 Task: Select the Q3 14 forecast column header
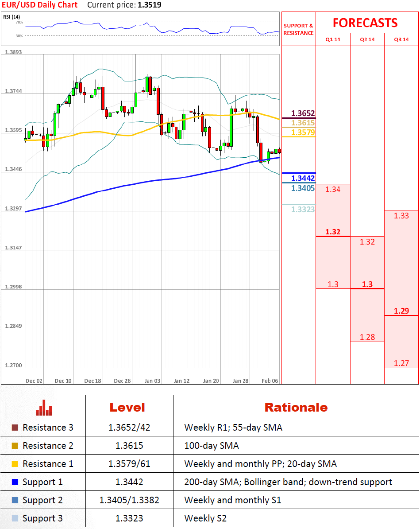(401, 39)
